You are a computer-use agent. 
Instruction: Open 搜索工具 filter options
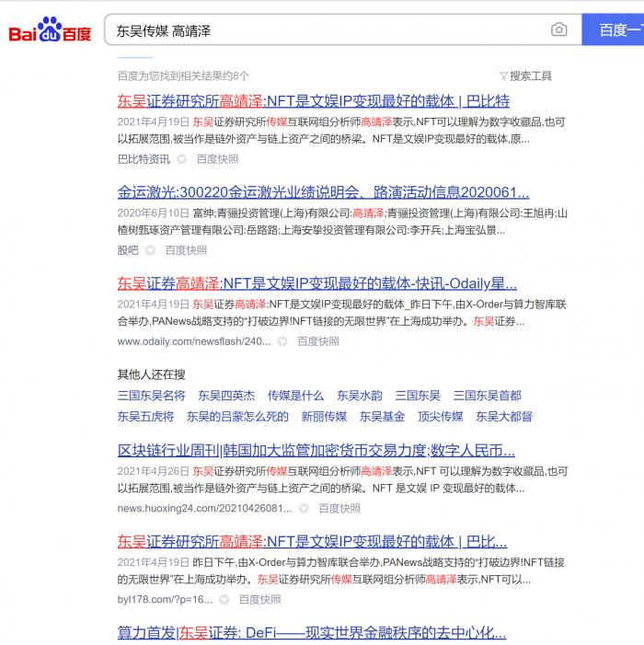pyautogui.click(x=525, y=75)
